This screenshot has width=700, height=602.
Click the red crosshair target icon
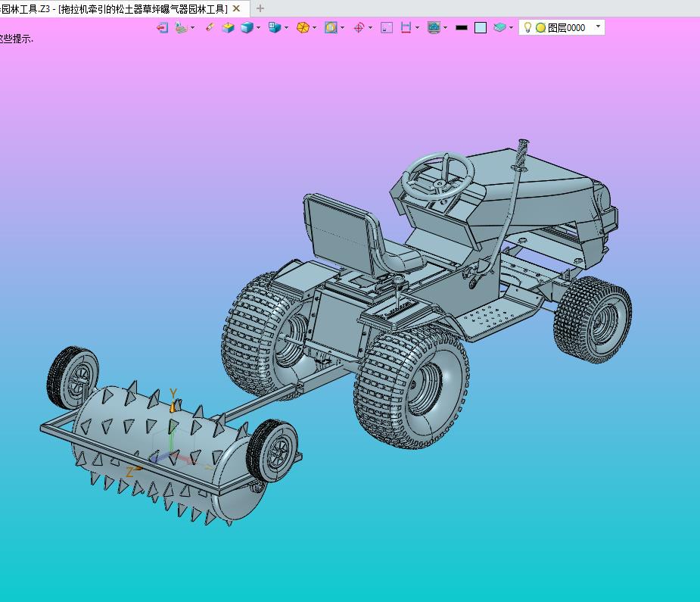coord(359,28)
